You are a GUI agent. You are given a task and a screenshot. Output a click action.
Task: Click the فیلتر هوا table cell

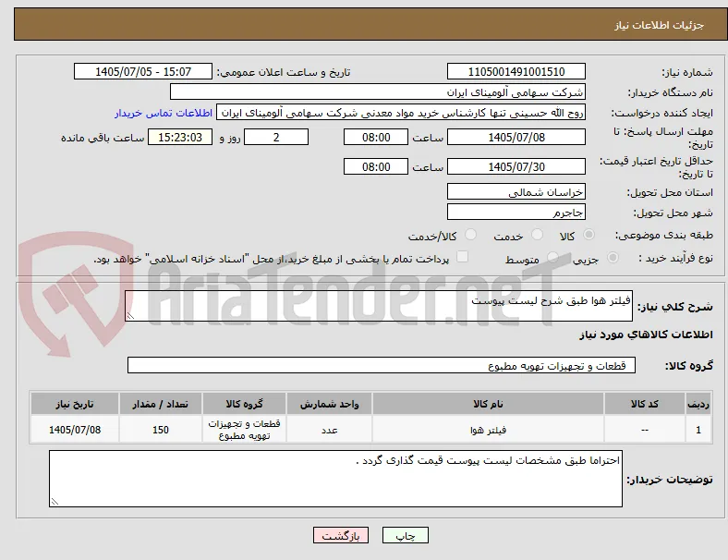click(x=488, y=430)
